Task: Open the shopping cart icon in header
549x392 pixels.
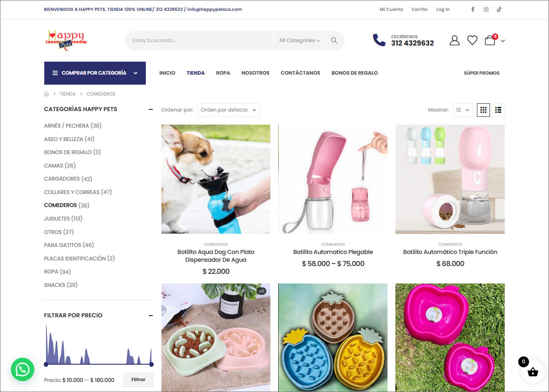Action: (490, 40)
